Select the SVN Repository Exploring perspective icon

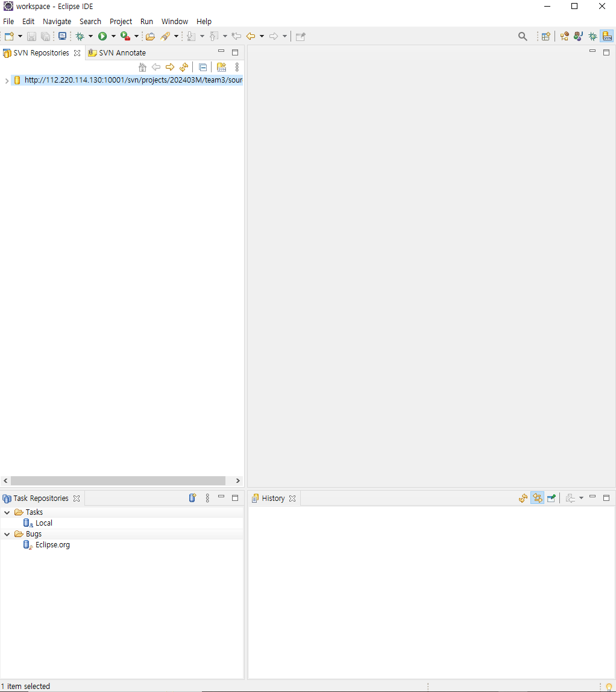tap(607, 37)
